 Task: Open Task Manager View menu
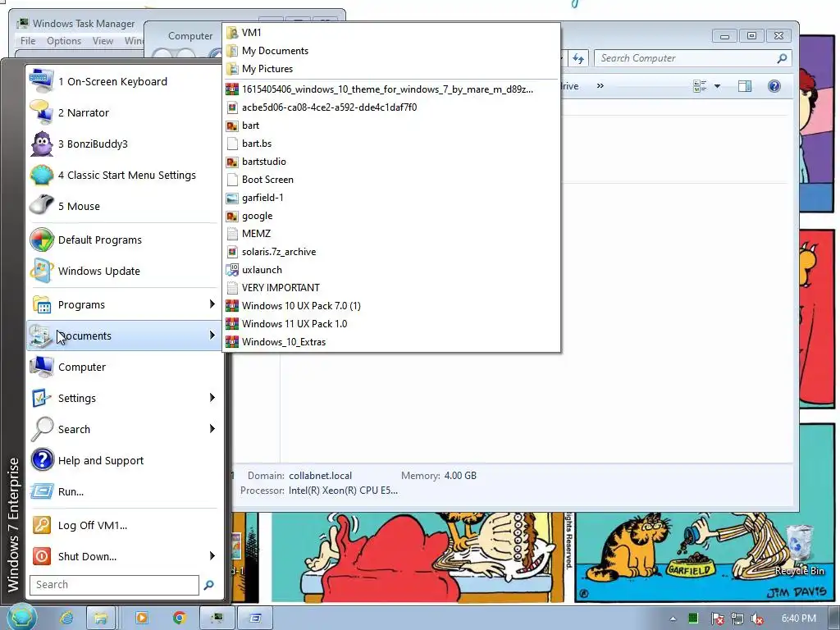[x=103, y=41]
